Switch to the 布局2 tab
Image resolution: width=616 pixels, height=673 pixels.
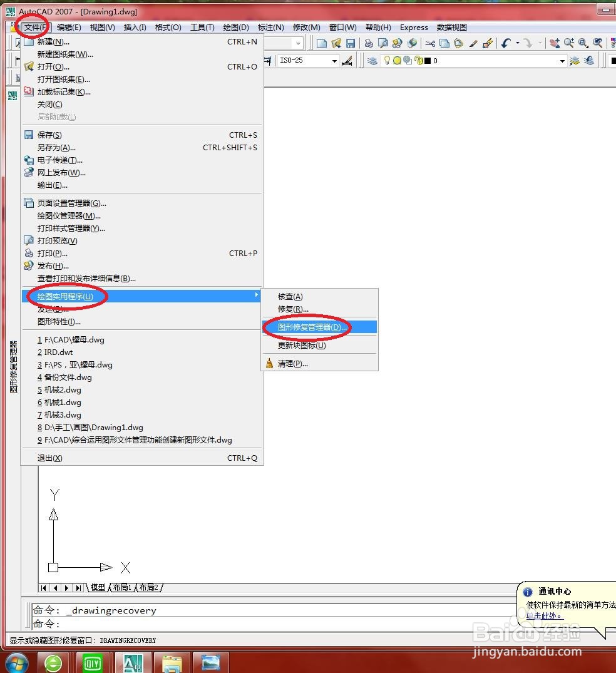pos(149,588)
